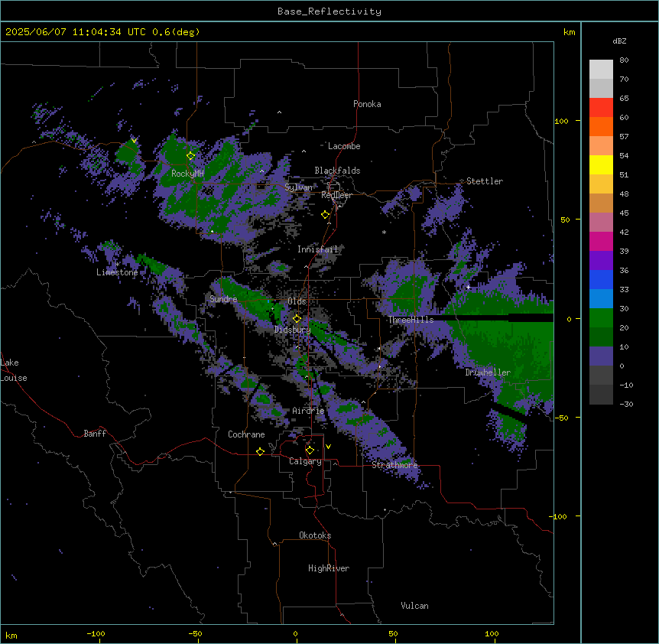Click the Lake Louise label at left edge
659x644 pixels.
point(14,370)
